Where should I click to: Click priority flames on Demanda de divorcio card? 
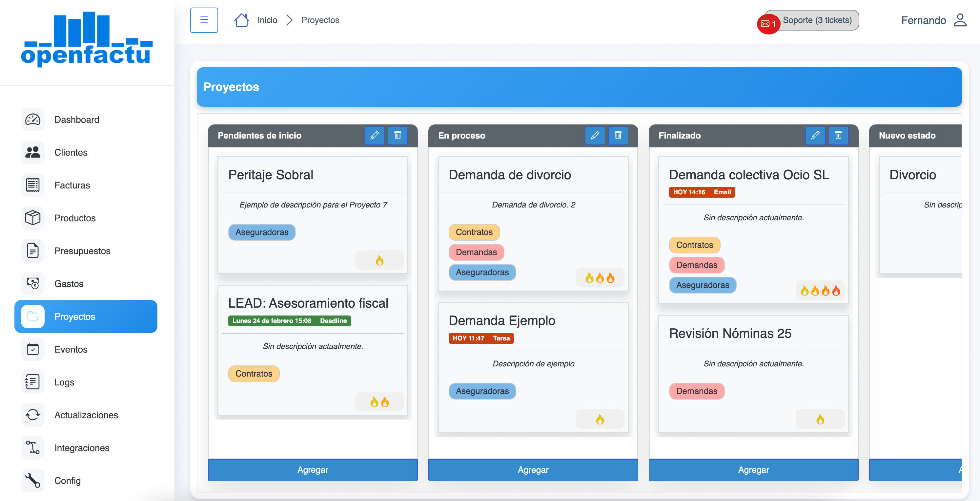pos(600,278)
